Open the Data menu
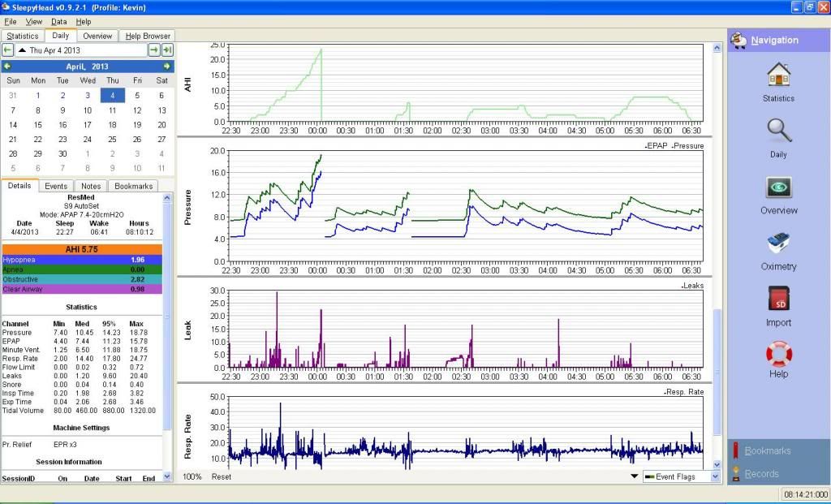 pyautogui.click(x=58, y=22)
